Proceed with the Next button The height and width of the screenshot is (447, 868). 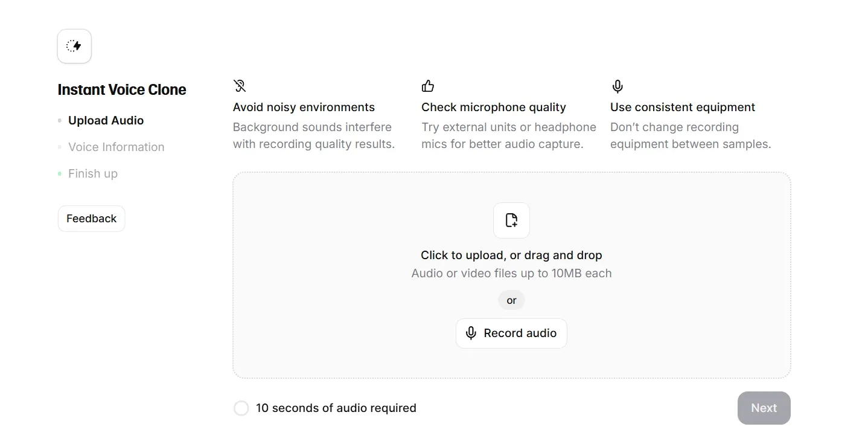coord(764,408)
